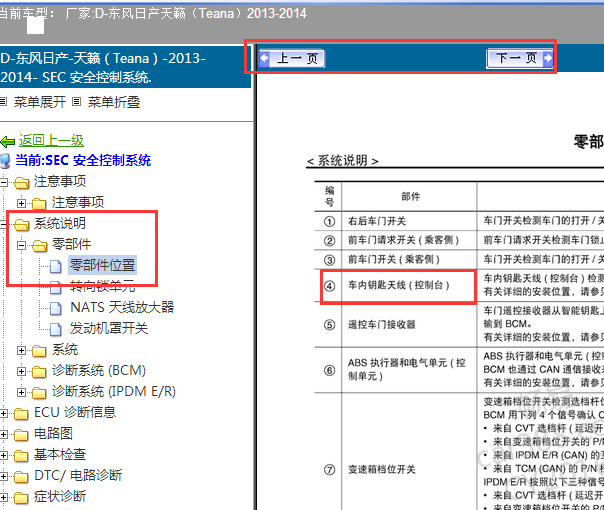Click the computer icon beside 当前:SEC
This screenshot has width=604, height=510.
click(5, 161)
